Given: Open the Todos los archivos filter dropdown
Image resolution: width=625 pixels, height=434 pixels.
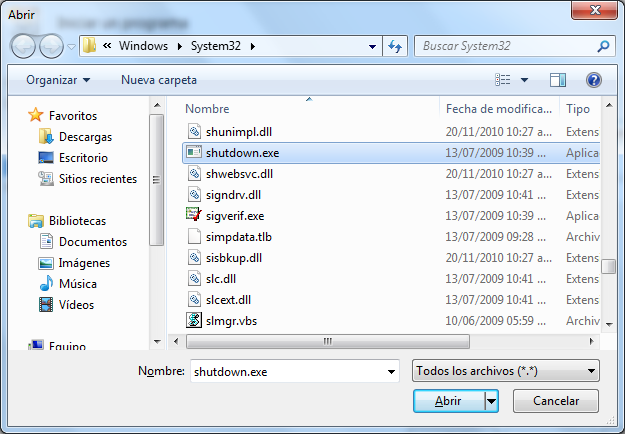Looking at the screenshot, I should click(x=505, y=371).
